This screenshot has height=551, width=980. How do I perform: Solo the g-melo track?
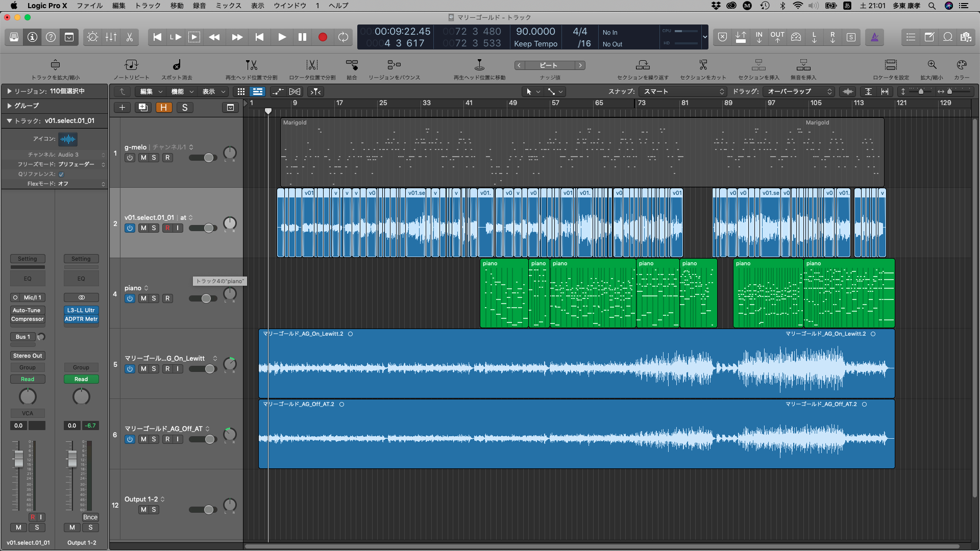click(x=154, y=158)
